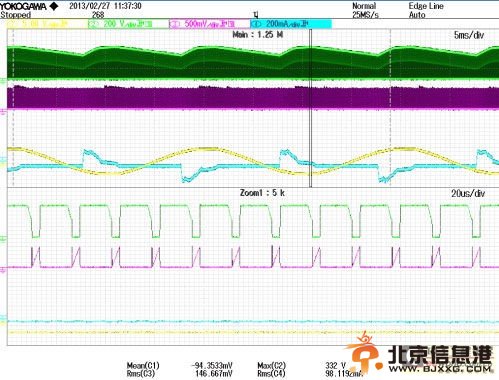Click the '98.119mA' measurement value
499x380 pixels.
(x=343, y=374)
